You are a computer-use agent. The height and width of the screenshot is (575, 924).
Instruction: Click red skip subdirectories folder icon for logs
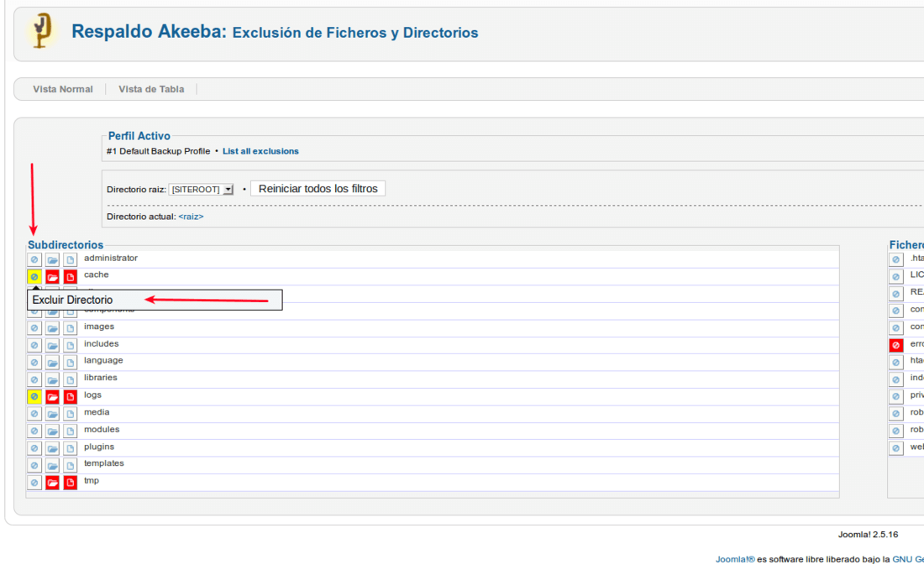pyautogui.click(x=52, y=396)
